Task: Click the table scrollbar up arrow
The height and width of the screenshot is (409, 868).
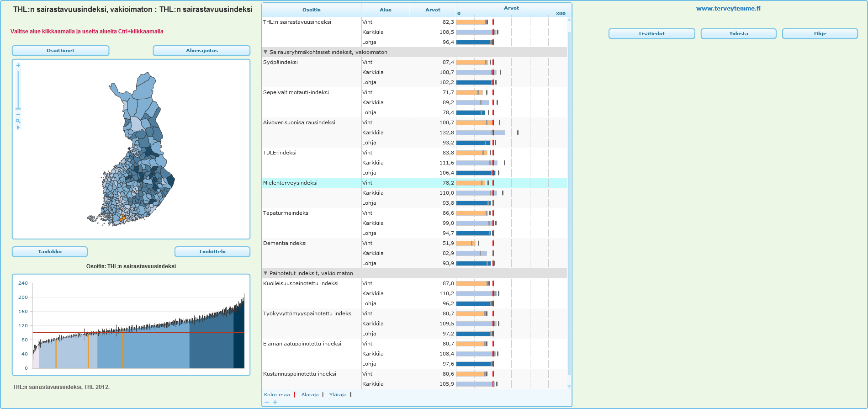Action: [x=569, y=20]
